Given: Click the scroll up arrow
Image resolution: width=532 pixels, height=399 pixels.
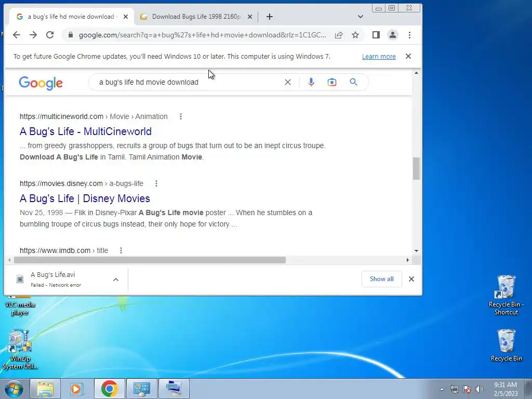Looking at the screenshot, I should (416, 73).
